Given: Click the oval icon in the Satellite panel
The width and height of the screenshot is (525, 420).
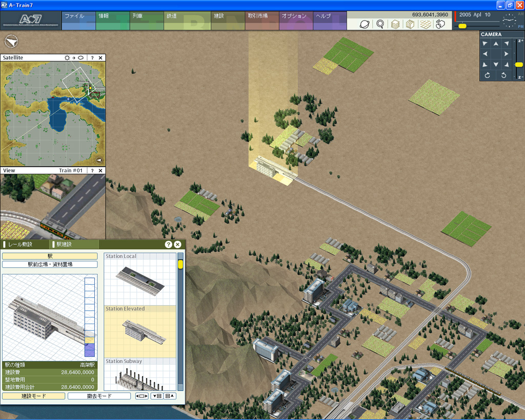Looking at the screenshot, I should pyautogui.click(x=80, y=57).
